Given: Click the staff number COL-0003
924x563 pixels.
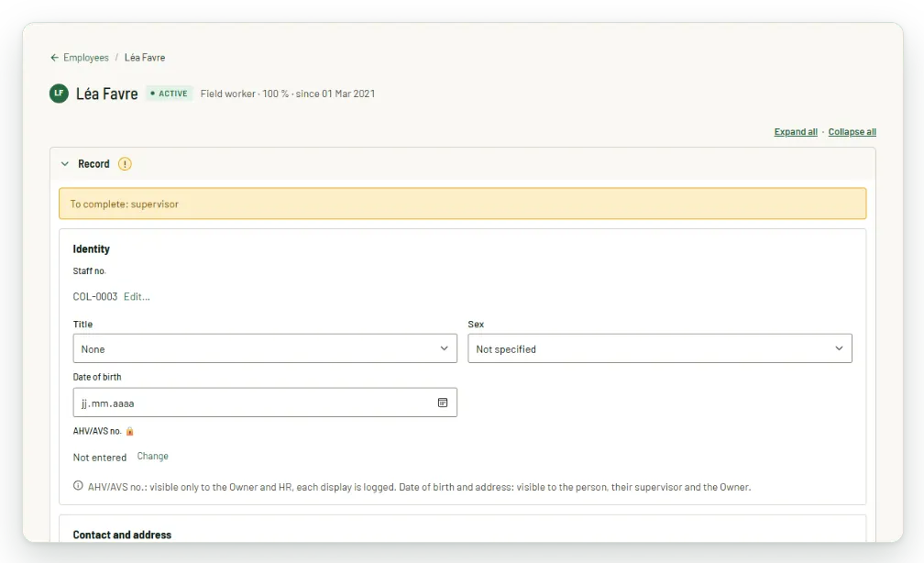Looking at the screenshot, I should 95,296.
